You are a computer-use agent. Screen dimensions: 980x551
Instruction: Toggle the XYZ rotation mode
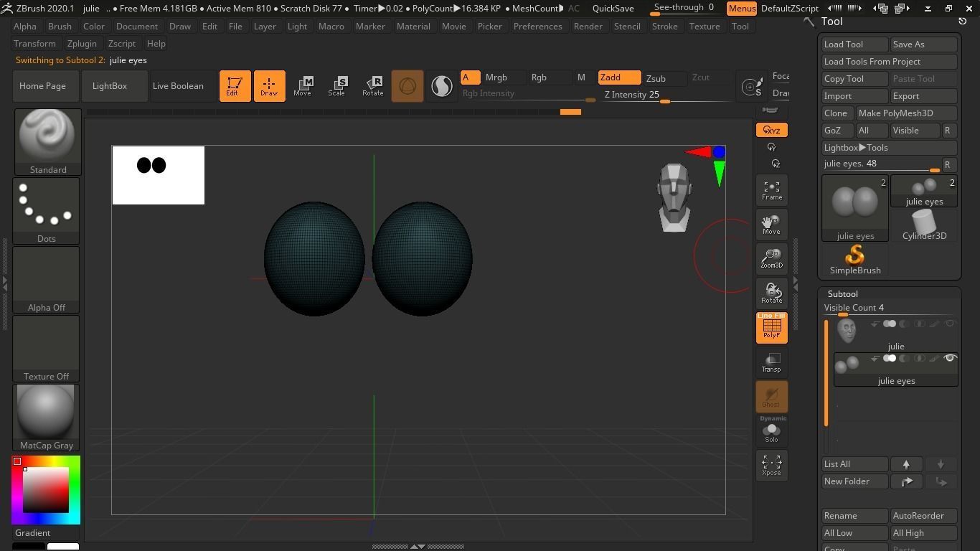point(771,130)
